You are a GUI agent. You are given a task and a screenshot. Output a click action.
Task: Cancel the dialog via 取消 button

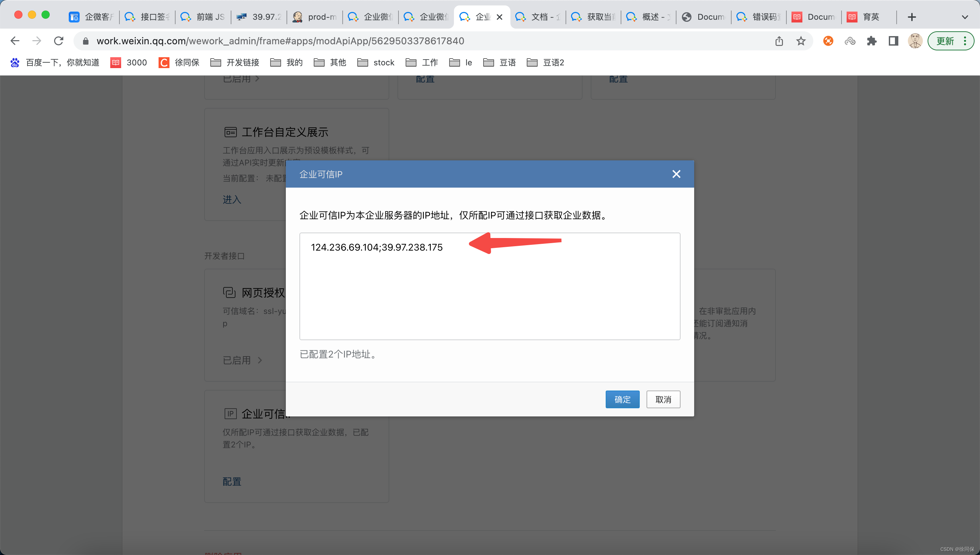(663, 399)
